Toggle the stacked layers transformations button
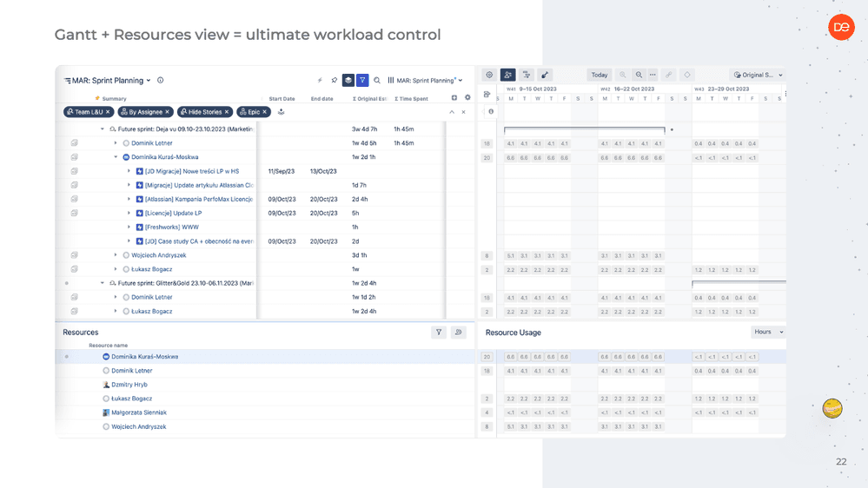The width and height of the screenshot is (868, 488). [348, 81]
